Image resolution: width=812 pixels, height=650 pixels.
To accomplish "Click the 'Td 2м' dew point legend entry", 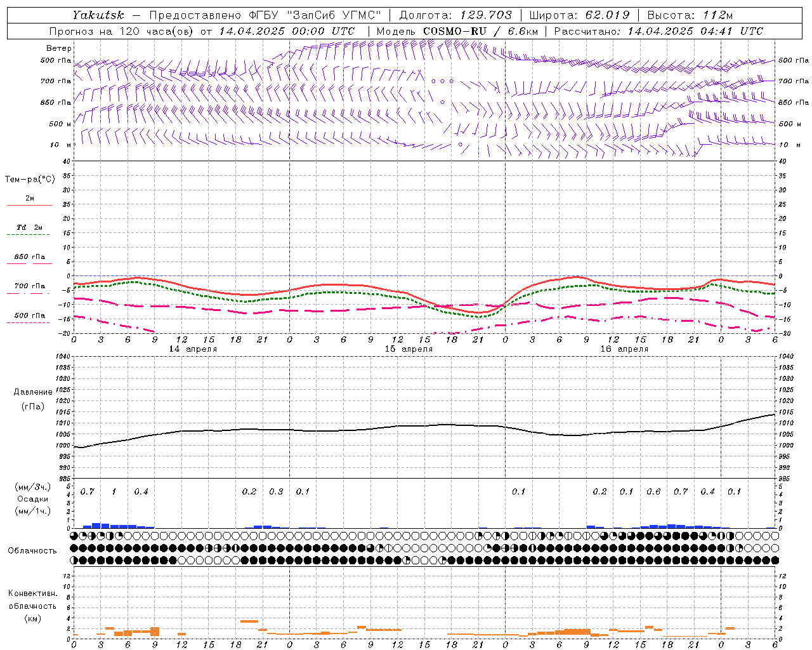I will tap(30, 227).
